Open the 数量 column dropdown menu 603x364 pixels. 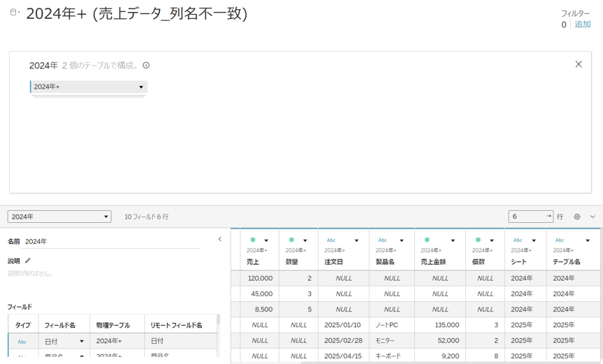coord(305,240)
